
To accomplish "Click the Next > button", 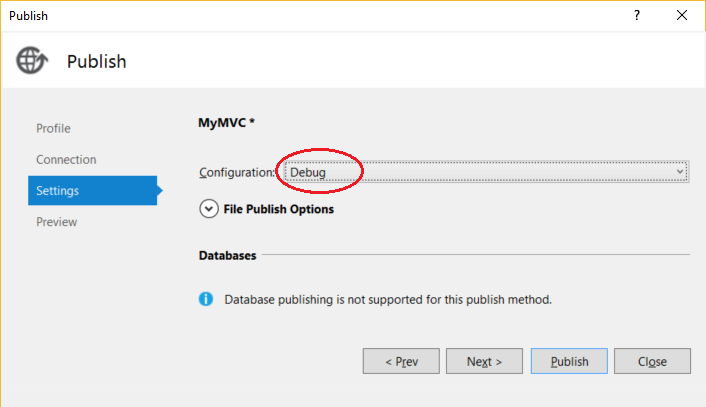I will click(x=484, y=361).
